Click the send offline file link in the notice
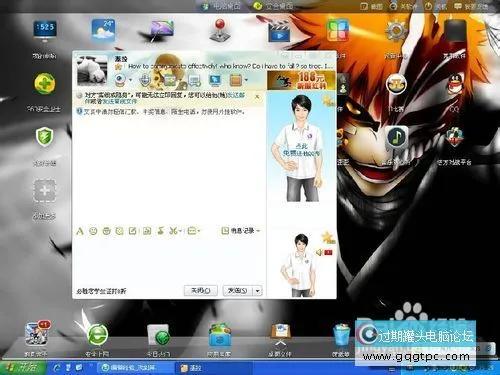 119,101
